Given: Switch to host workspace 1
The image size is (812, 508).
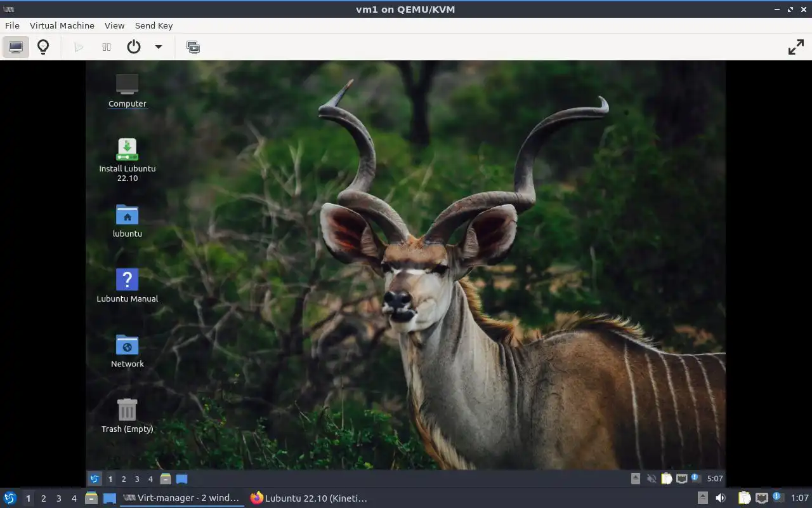Looking at the screenshot, I should [x=28, y=498].
